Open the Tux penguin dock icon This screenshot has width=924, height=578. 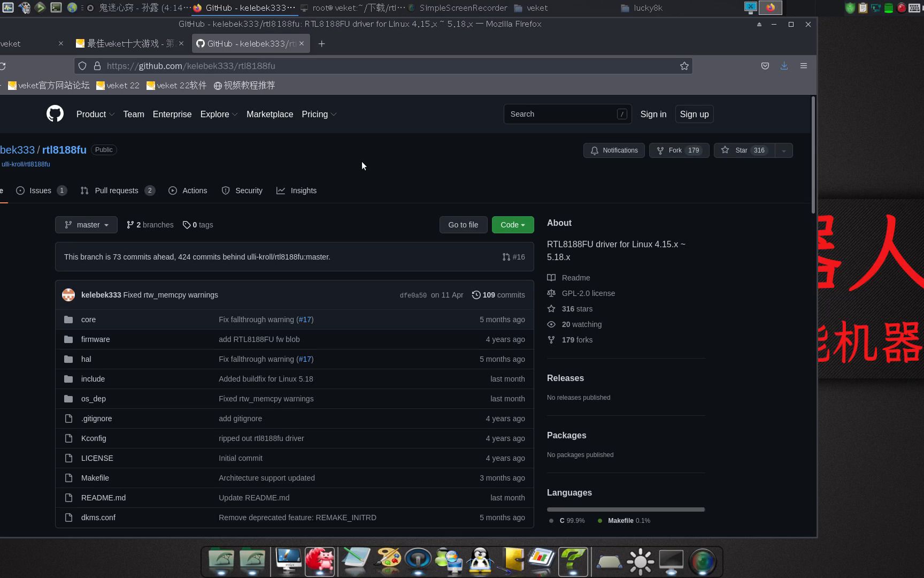click(x=480, y=561)
